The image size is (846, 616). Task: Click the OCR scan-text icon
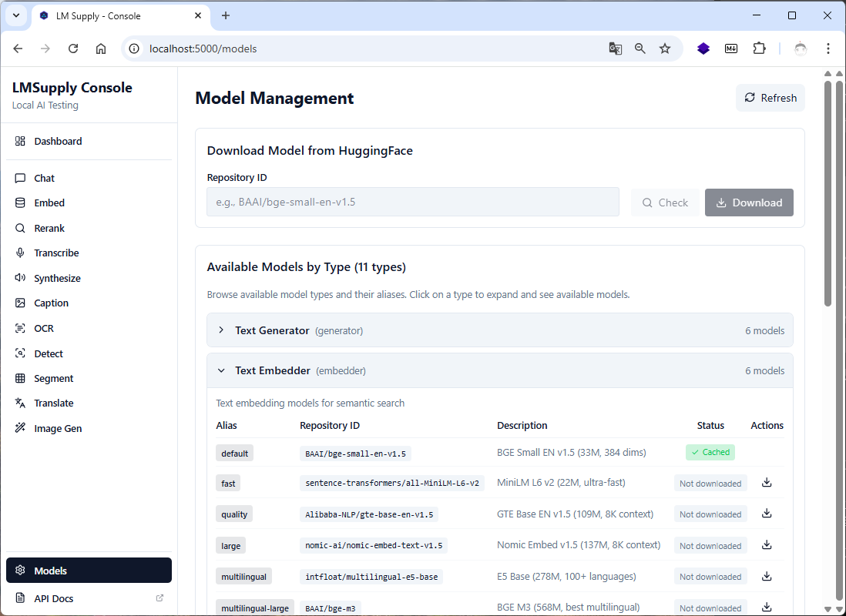coord(20,328)
